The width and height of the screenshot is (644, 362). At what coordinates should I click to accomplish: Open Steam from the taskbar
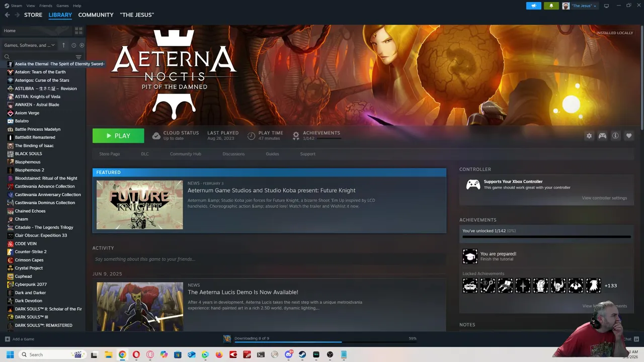click(x=302, y=354)
